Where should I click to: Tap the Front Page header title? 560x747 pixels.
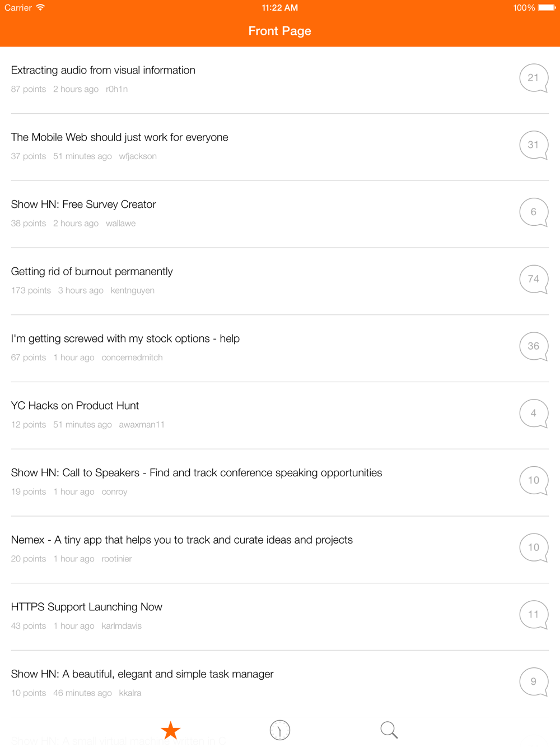tap(279, 31)
